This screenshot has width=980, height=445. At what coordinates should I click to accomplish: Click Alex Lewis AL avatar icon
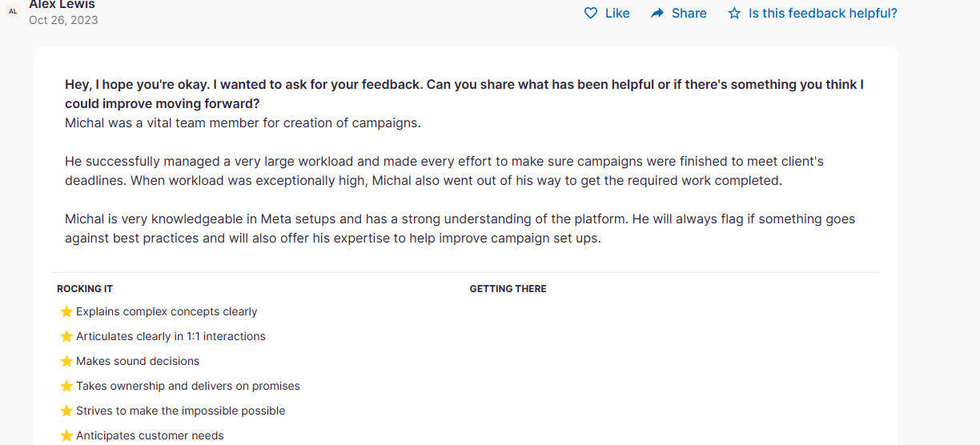13,11
